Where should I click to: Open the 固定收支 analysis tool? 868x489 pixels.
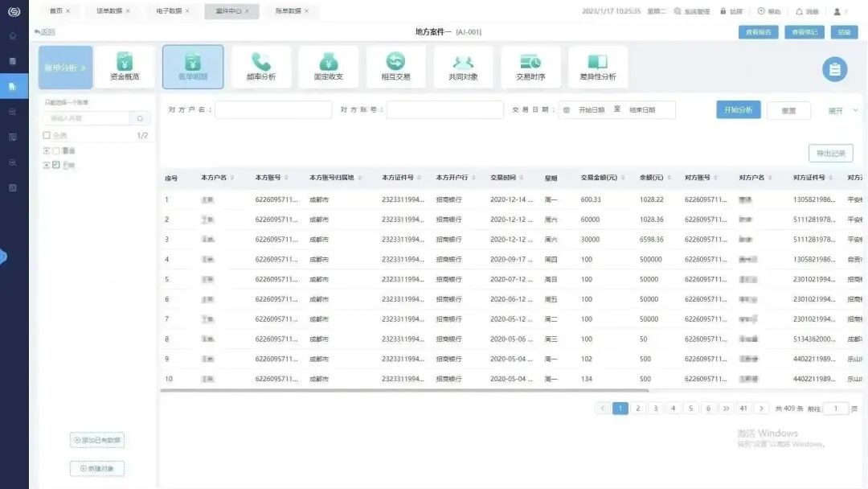(330, 66)
